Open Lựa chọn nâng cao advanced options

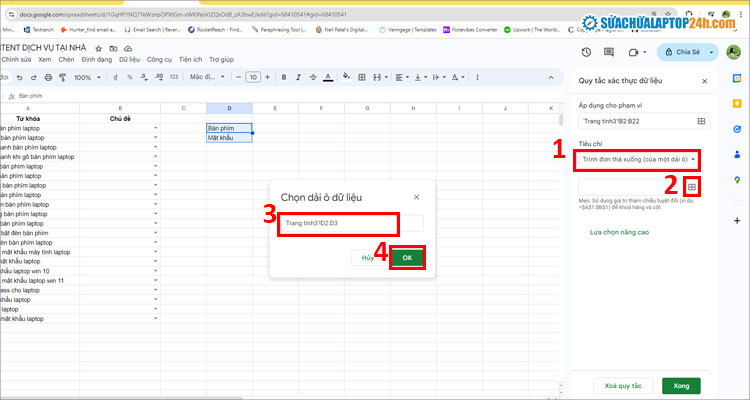point(619,232)
